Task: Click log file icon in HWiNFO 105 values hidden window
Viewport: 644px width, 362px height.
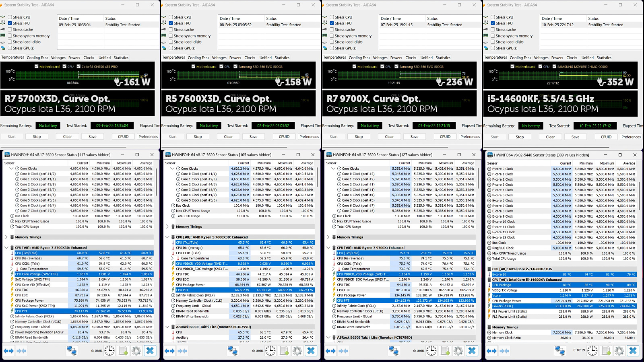Action: 284,351
